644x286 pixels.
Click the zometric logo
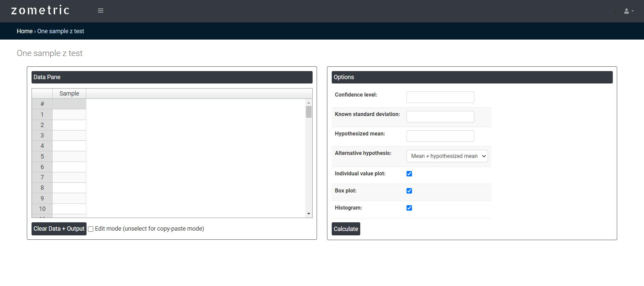[40, 10]
